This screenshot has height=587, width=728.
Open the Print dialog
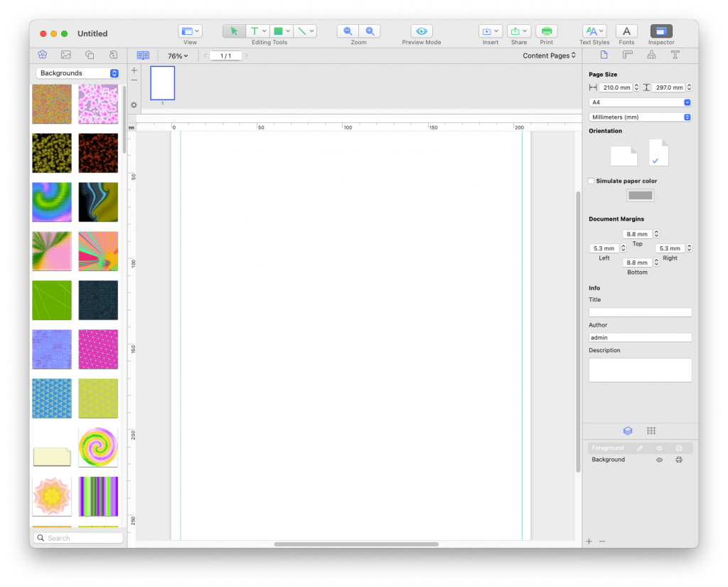pos(547,31)
